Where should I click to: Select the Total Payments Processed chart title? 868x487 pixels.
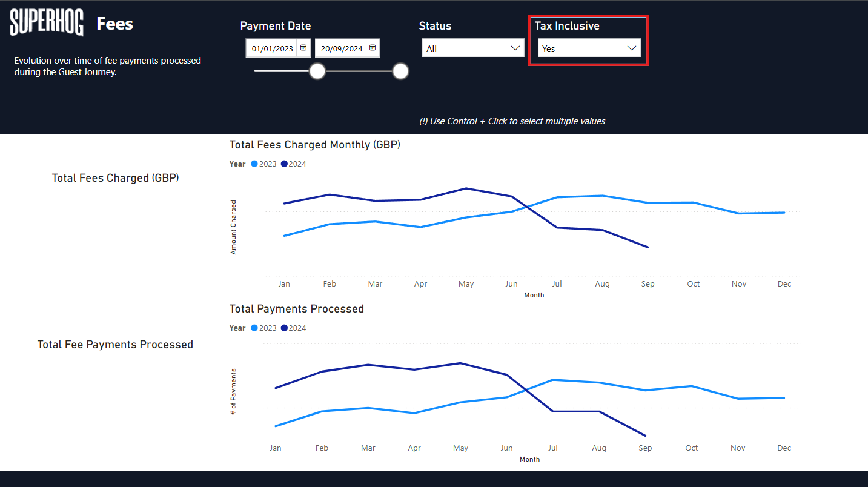pos(297,309)
